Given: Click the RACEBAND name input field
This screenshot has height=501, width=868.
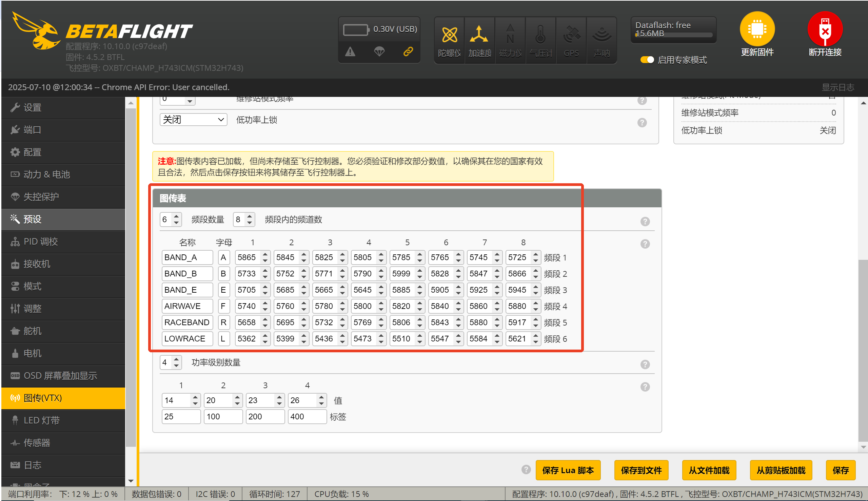Looking at the screenshot, I should pos(187,322).
